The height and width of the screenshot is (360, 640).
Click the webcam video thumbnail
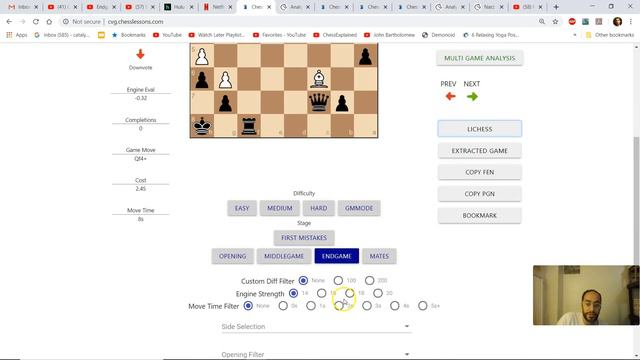point(586,295)
